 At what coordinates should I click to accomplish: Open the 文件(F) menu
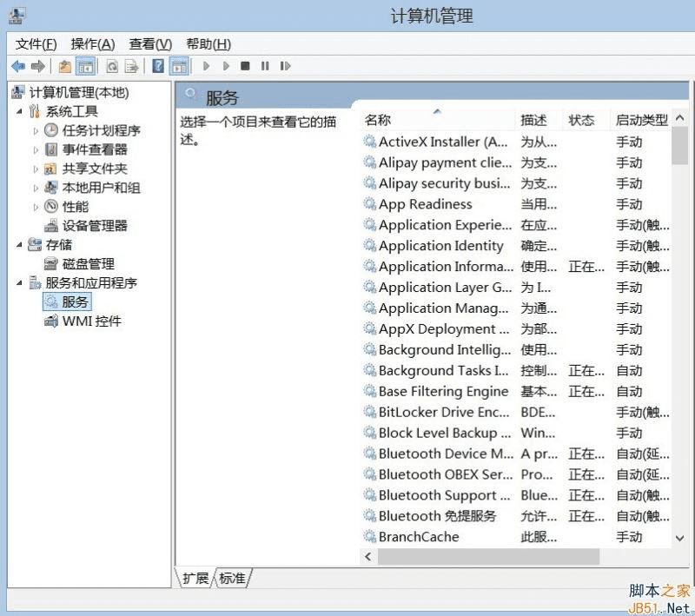(36, 43)
